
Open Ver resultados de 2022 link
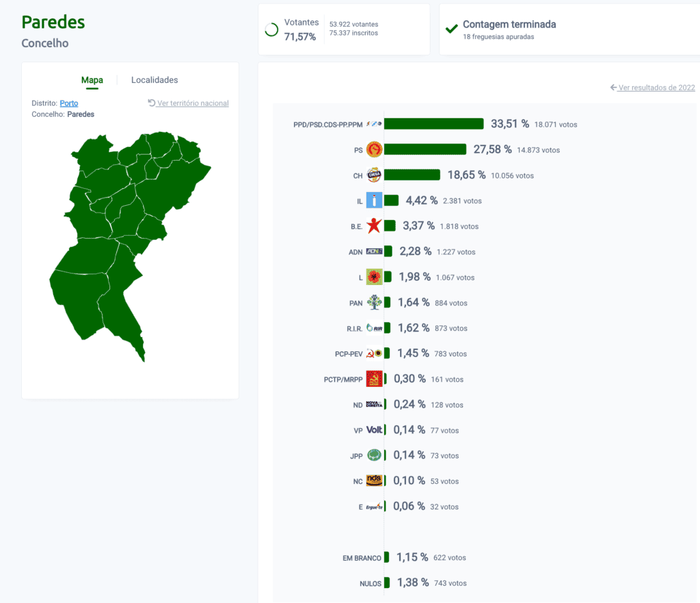[x=652, y=88]
